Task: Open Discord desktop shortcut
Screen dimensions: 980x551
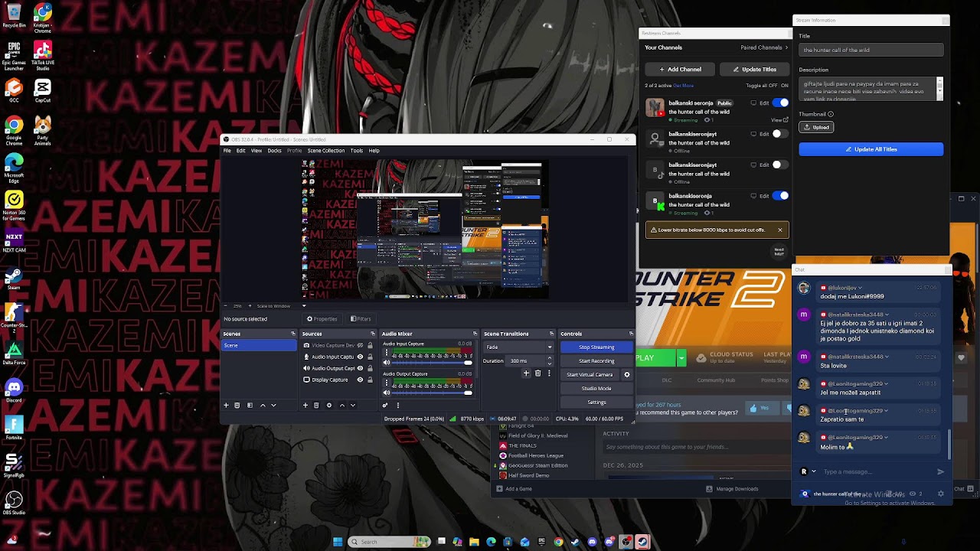Action: point(14,390)
